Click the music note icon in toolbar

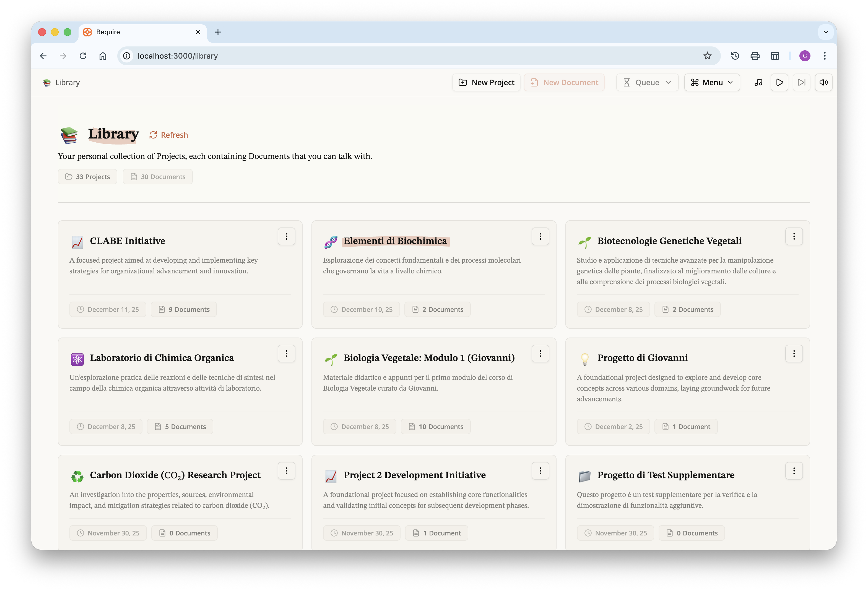click(x=758, y=82)
